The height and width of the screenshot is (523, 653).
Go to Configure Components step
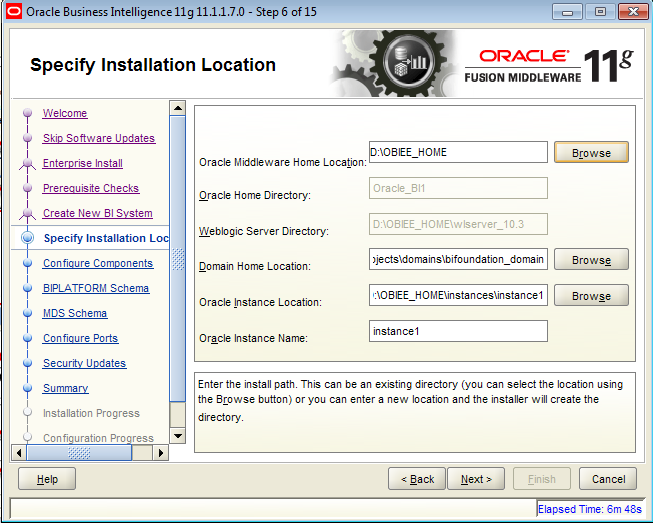coord(98,263)
